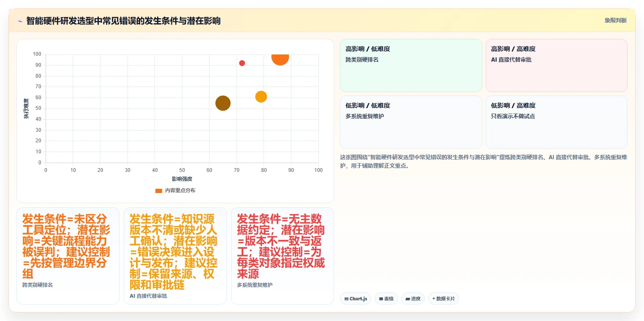Click the yellow-orange bubble in chart
The image size is (644, 321).
click(x=261, y=97)
